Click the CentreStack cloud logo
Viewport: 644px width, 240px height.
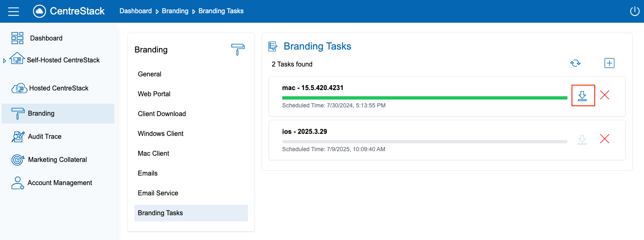(x=40, y=11)
